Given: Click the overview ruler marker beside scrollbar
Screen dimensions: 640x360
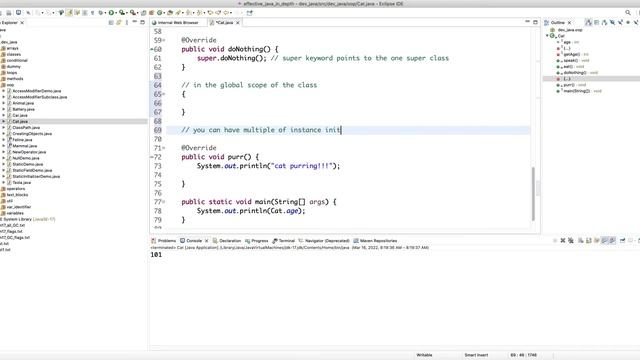Looking at the screenshot, I should tap(538, 188).
